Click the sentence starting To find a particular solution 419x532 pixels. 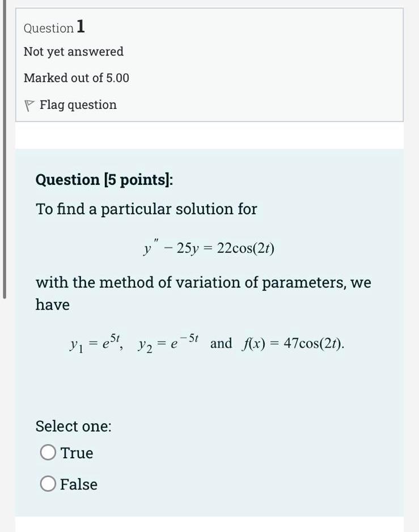pos(145,208)
